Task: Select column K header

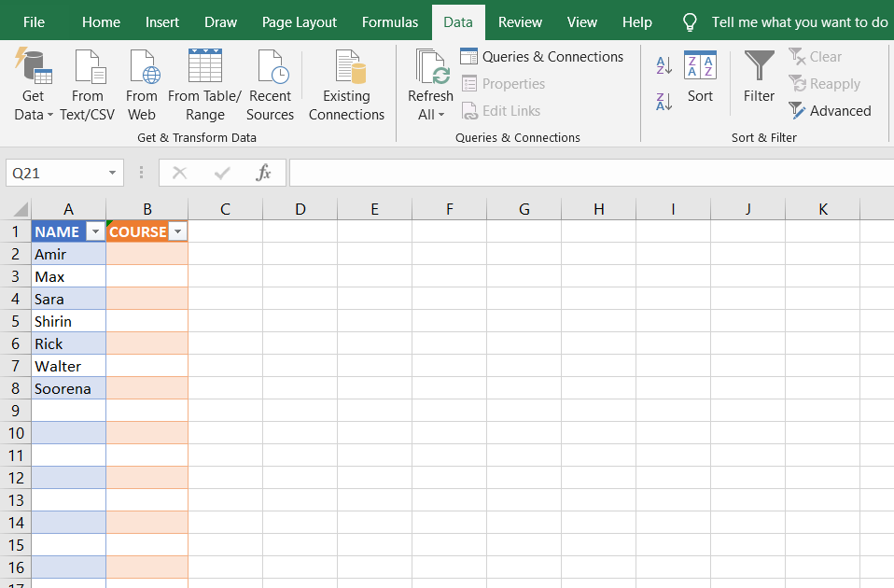Action: click(x=823, y=209)
